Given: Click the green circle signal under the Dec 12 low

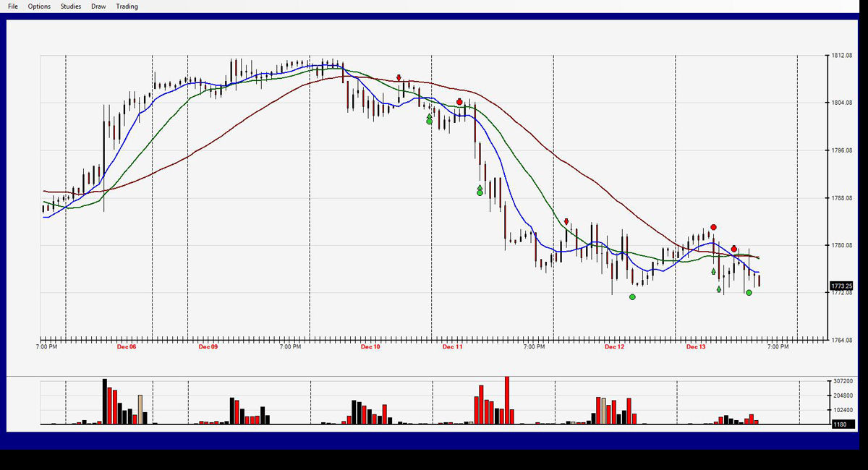Looking at the screenshot, I should (632, 296).
